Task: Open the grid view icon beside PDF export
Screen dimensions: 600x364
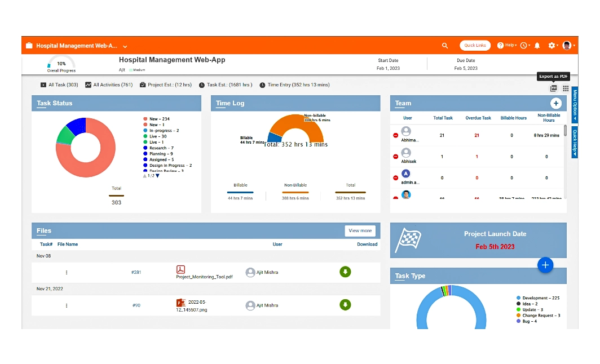Action: point(566,88)
